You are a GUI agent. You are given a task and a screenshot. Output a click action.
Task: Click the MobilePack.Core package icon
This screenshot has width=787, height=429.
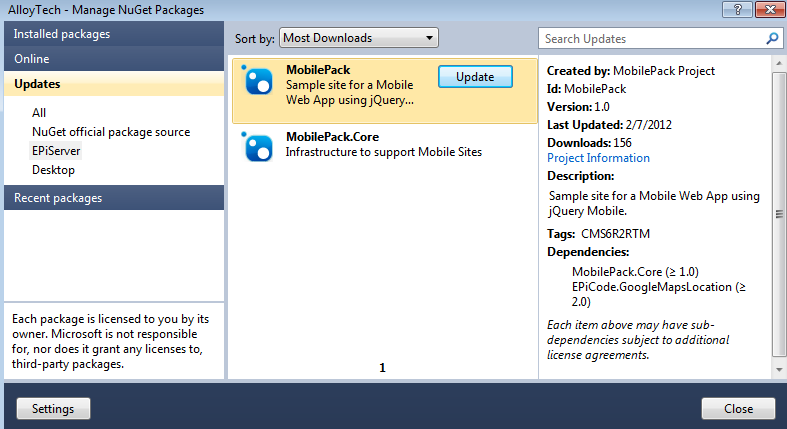(x=259, y=147)
